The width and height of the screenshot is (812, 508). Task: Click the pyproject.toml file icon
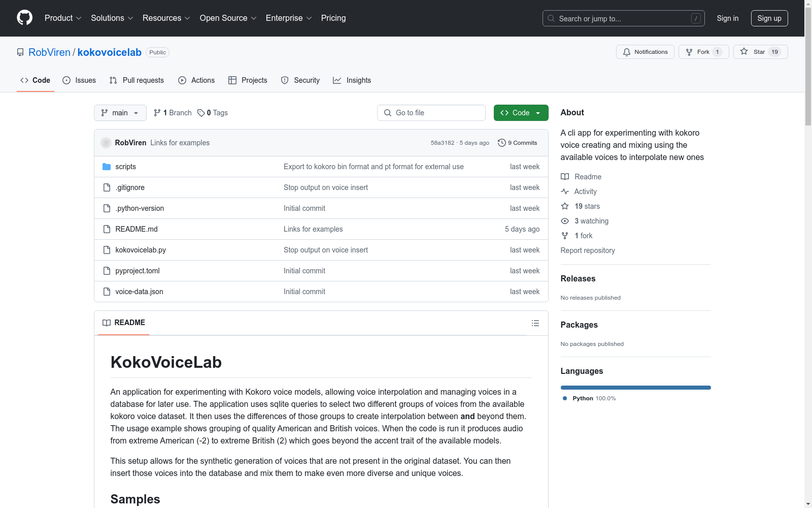click(x=107, y=271)
